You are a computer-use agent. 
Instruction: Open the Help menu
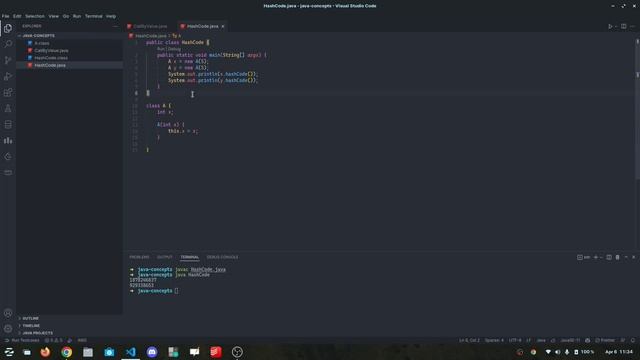tap(111, 16)
